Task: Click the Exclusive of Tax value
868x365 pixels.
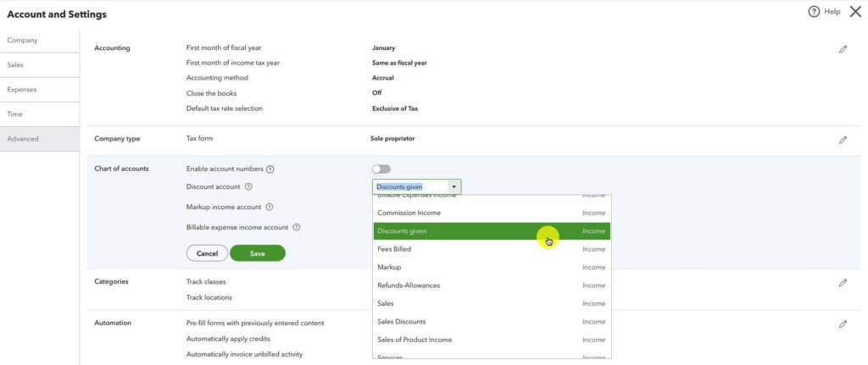Action: point(395,108)
